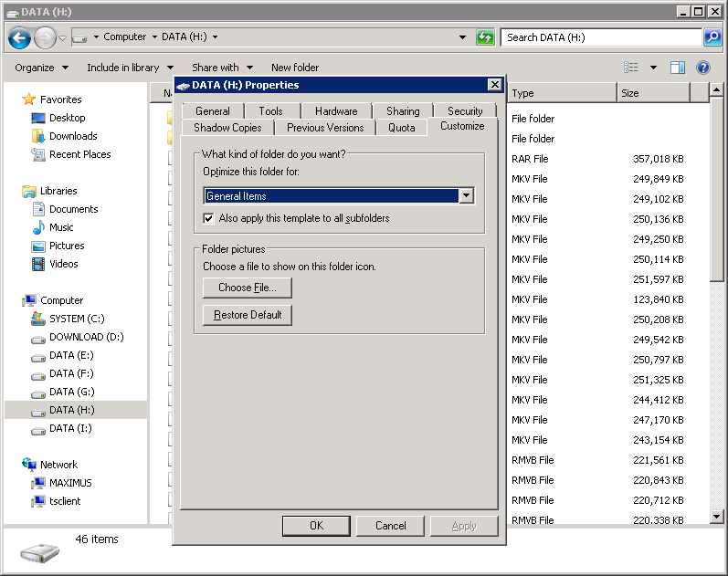The height and width of the screenshot is (576, 728).
Task: Uncheck Also apply this template to subfolders
Action: [x=209, y=218]
